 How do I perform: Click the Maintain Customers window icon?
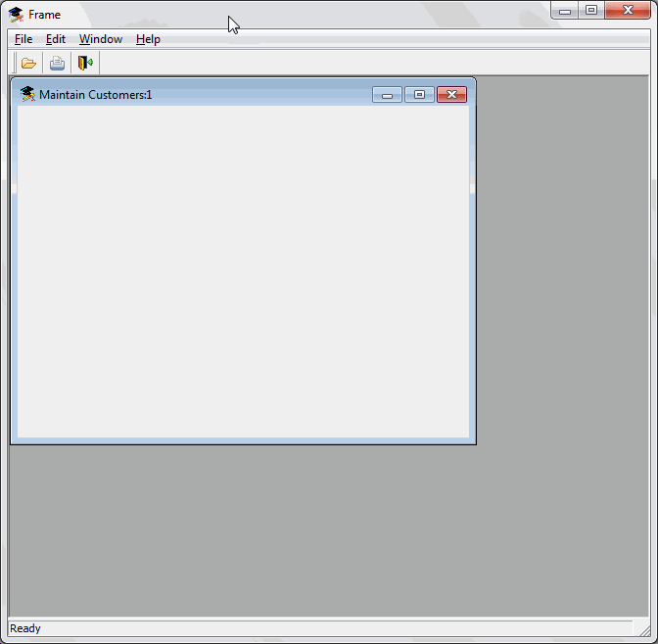27,94
